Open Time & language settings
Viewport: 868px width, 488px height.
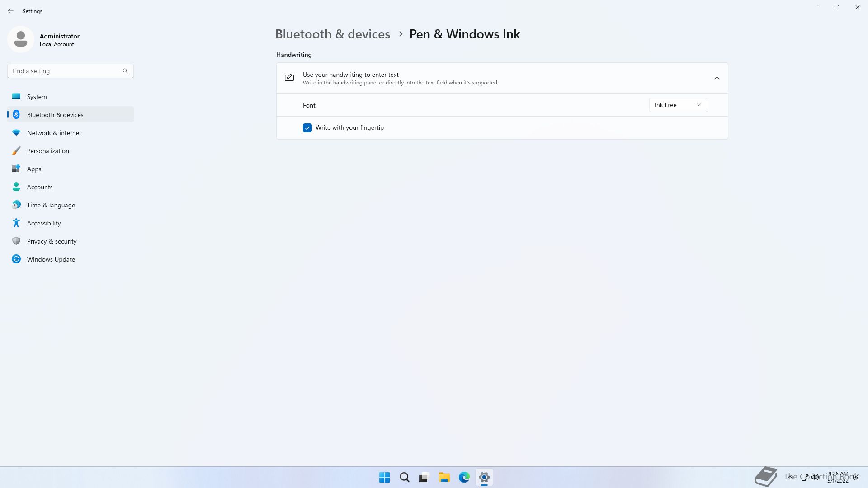(51, 205)
